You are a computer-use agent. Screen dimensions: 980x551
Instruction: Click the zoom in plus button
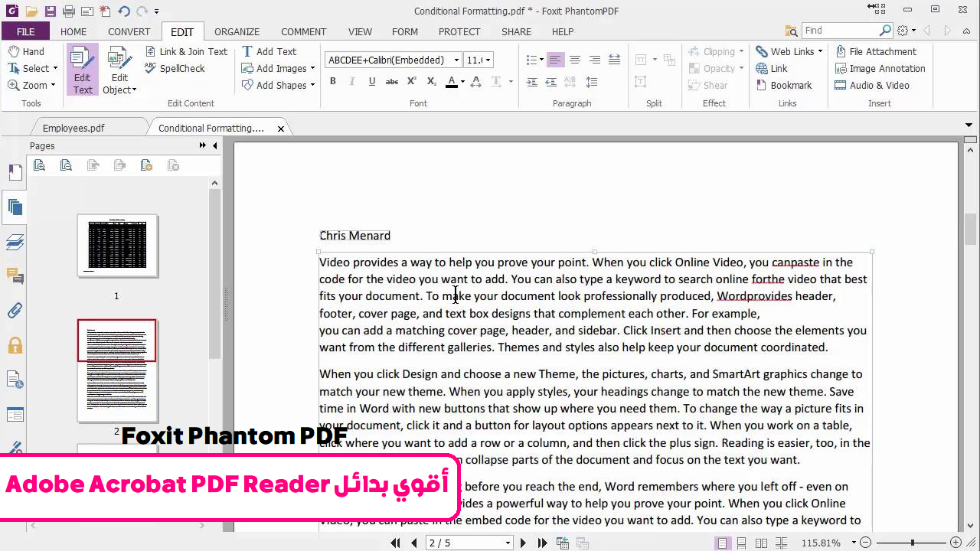(x=955, y=543)
